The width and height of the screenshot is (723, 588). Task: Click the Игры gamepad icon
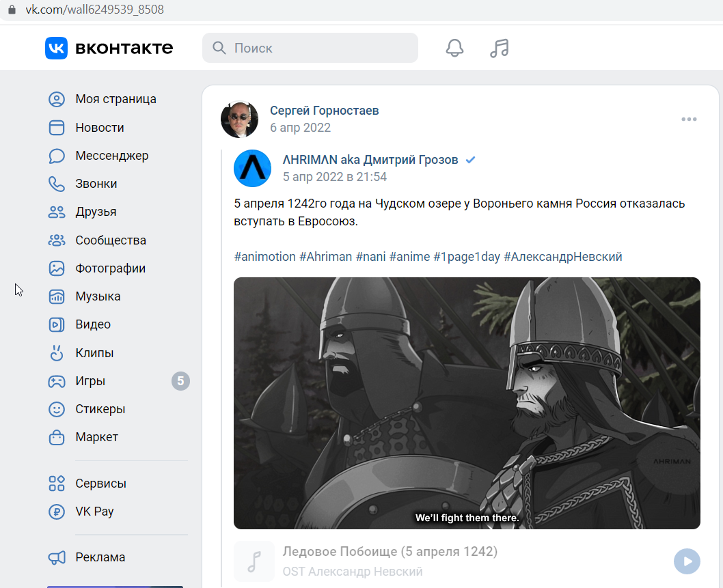pos(57,381)
